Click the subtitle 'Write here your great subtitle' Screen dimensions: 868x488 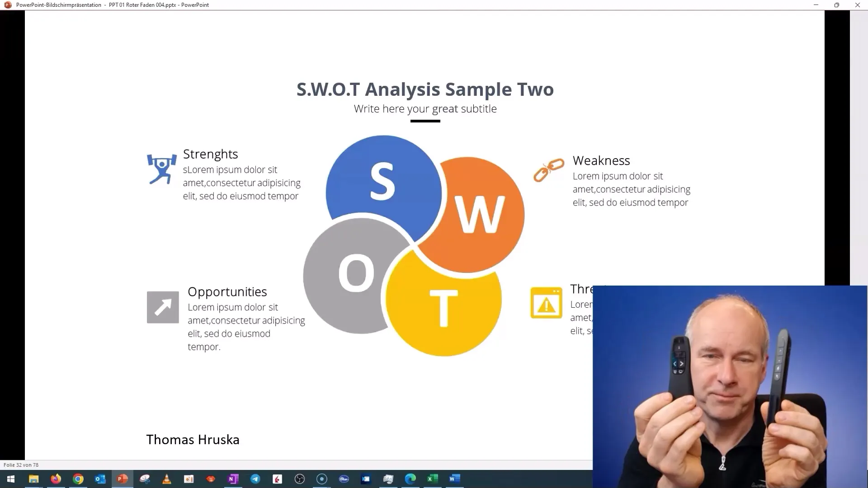click(x=425, y=108)
